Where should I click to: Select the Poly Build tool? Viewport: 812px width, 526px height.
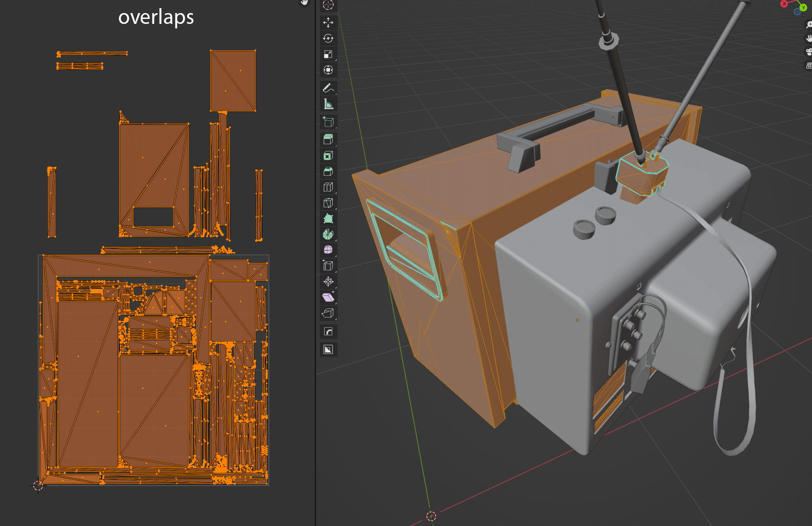tap(328, 219)
